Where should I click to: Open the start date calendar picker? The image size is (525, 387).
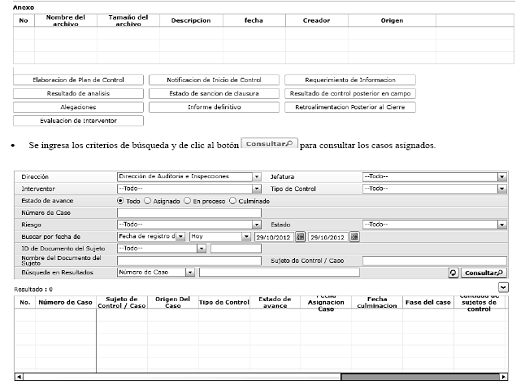point(300,237)
